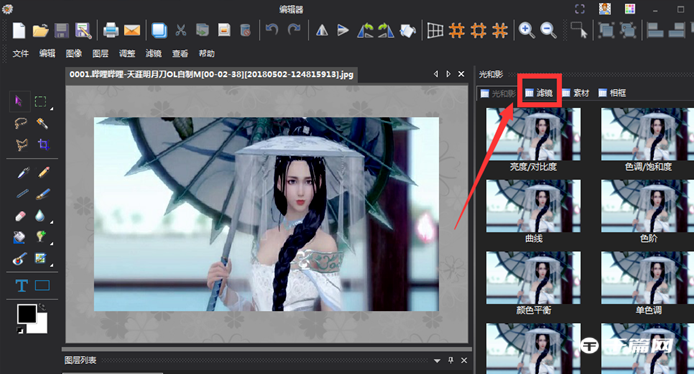Click the Undo arrow in toolbar
Screen dimensions: 694x374
pyautogui.click(x=272, y=30)
